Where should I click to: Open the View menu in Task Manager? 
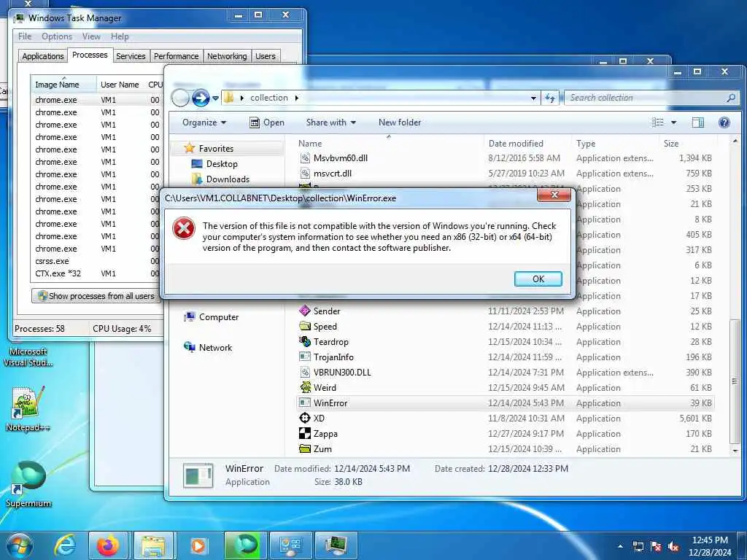click(91, 36)
